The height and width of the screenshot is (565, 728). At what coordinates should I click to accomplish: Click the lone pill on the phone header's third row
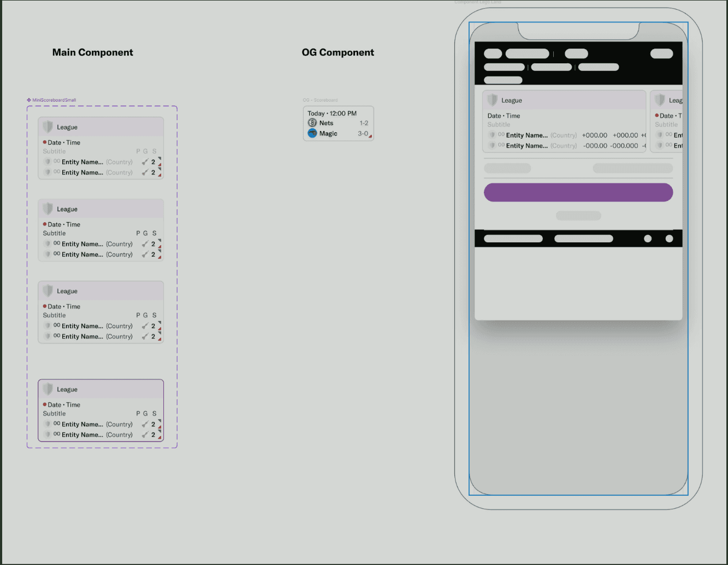pos(503,80)
